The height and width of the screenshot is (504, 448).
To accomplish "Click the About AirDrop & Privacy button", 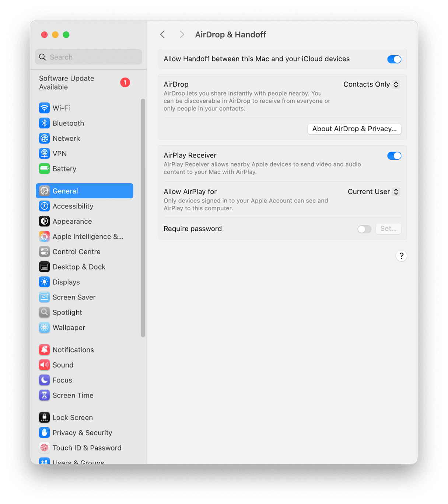I will (354, 129).
